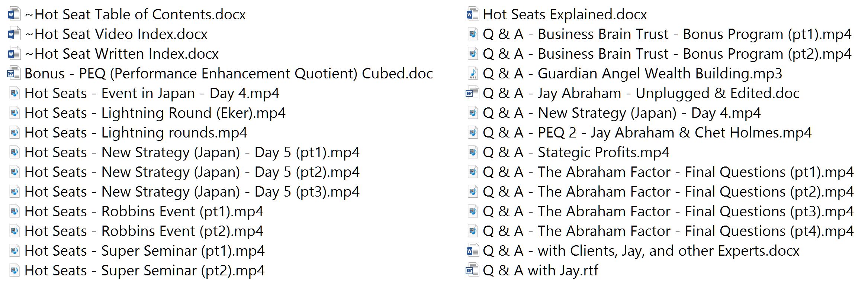
Task: Select The Abraham Factor Final Questions (pt3).mp4
Action: [668, 211]
